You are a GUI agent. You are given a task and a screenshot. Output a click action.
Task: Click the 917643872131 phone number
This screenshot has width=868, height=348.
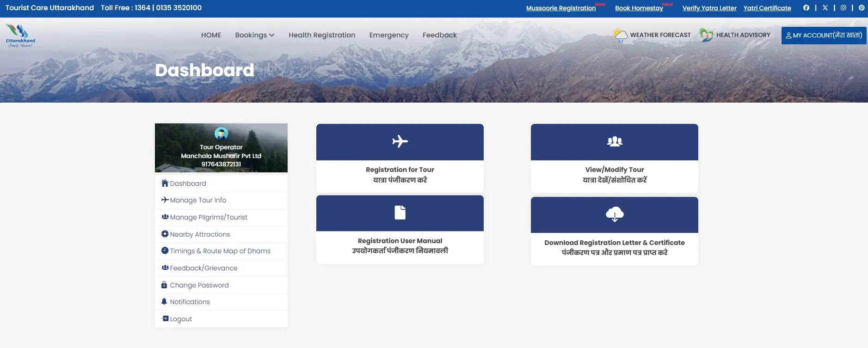(x=221, y=164)
